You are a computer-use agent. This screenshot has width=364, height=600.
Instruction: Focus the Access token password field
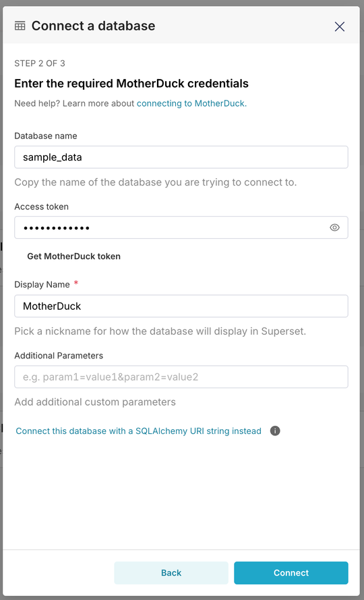181,227
